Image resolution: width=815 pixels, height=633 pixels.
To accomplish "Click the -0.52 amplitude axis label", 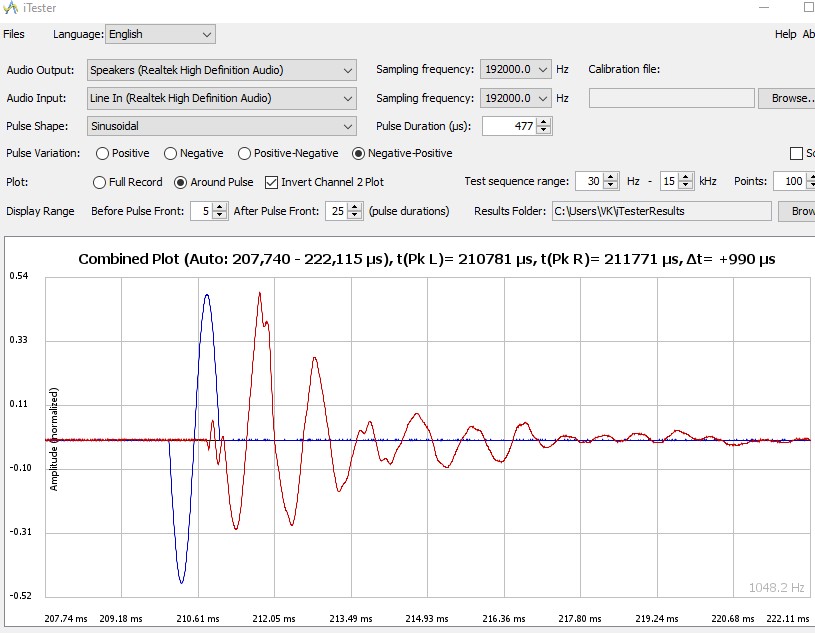I will [x=20, y=596].
